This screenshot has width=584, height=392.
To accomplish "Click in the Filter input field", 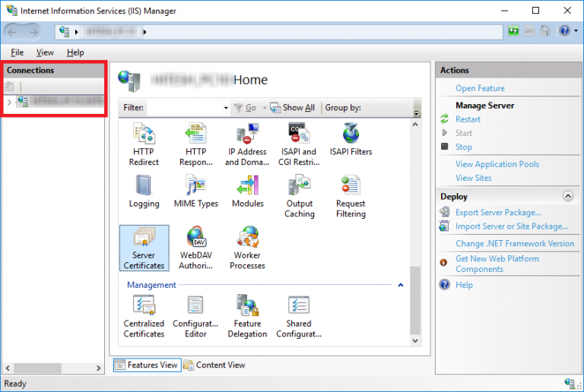I will click(x=185, y=108).
